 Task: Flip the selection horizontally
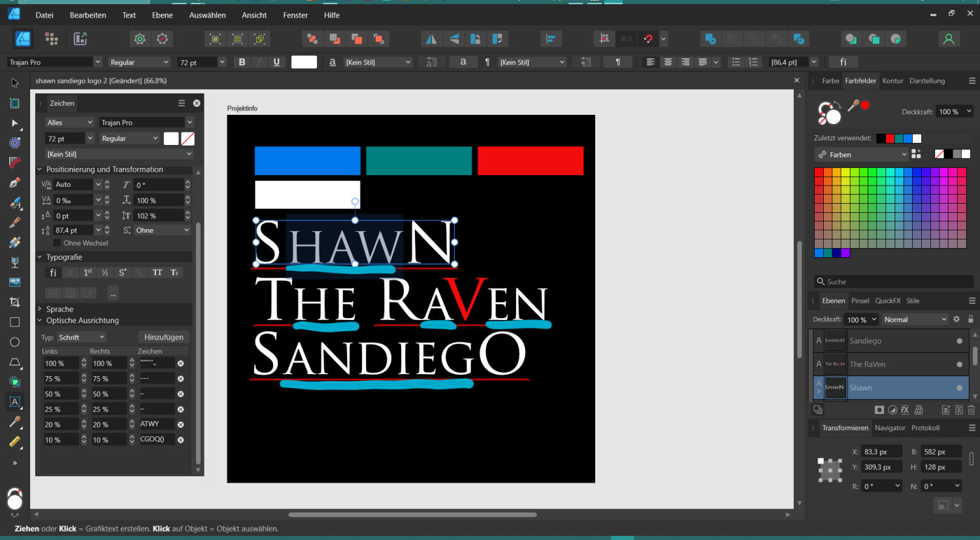[431, 39]
